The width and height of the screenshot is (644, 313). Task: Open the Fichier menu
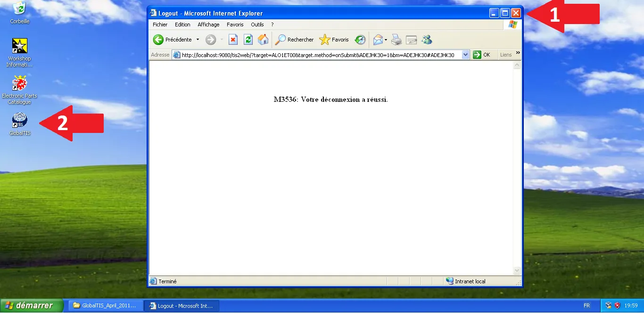point(160,25)
